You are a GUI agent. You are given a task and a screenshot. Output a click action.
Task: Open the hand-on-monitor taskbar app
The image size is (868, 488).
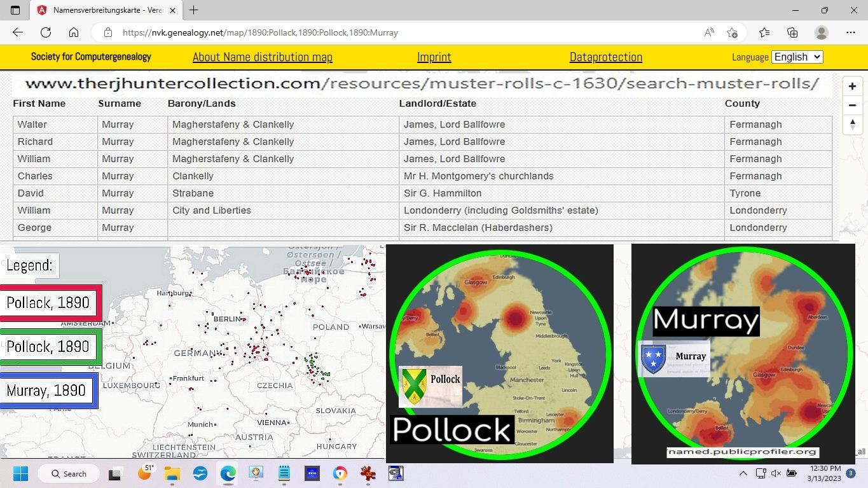(256, 473)
